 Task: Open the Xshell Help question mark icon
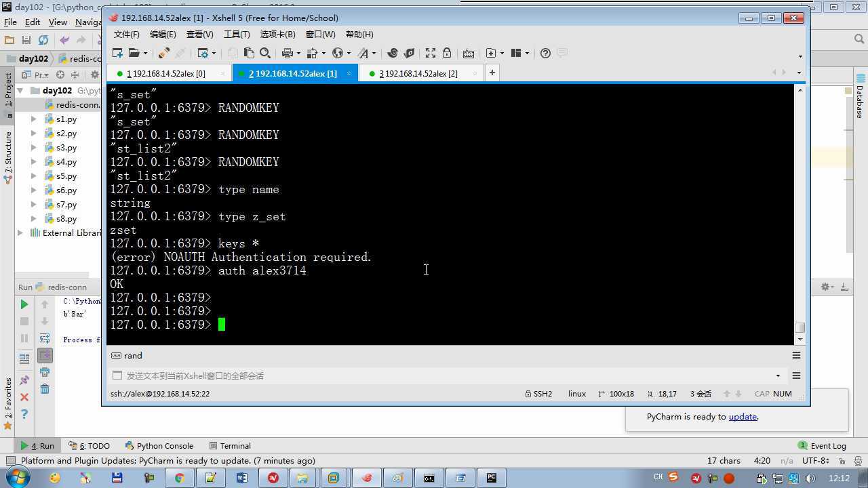coord(545,53)
